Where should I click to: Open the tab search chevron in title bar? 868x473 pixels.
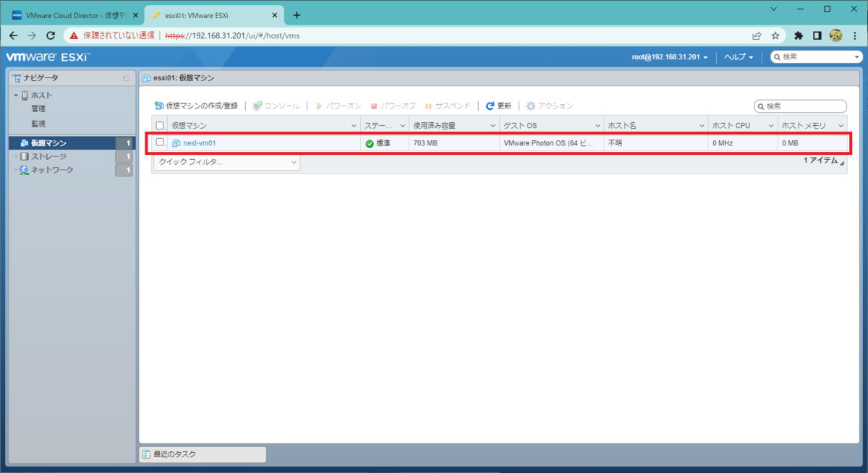point(774,9)
